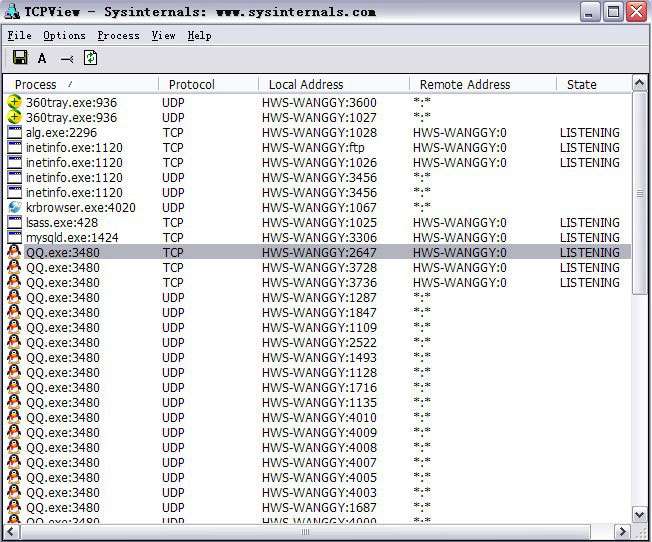Click the Refresh toolbar icon

point(91,57)
